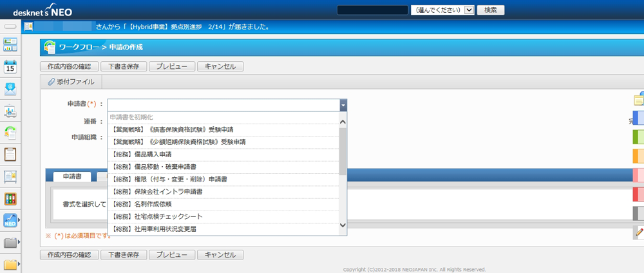
Task: Click the dropdown list's scroll-down arrow
Action: coord(343,225)
